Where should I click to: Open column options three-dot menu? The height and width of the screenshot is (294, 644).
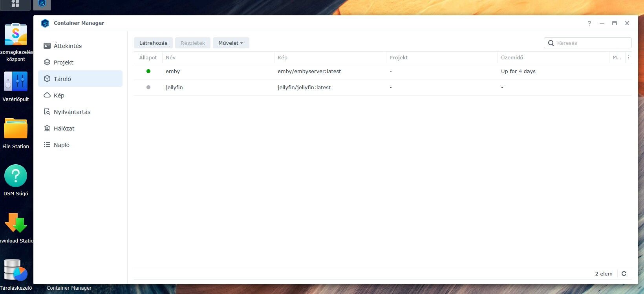coord(628,57)
